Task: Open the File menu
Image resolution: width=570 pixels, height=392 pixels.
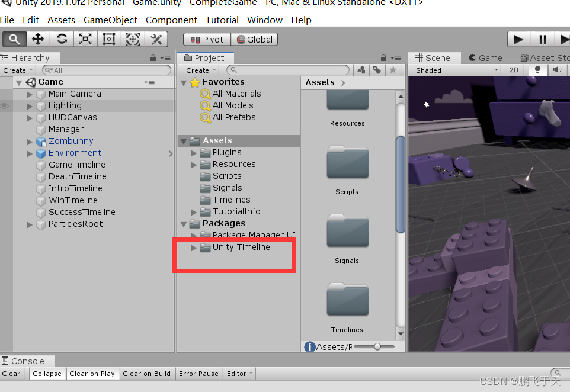Action: click(7, 20)
